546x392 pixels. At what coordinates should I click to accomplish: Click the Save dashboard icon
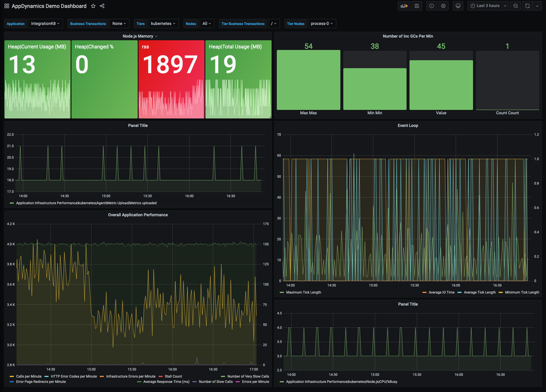[x=417, y=6]
